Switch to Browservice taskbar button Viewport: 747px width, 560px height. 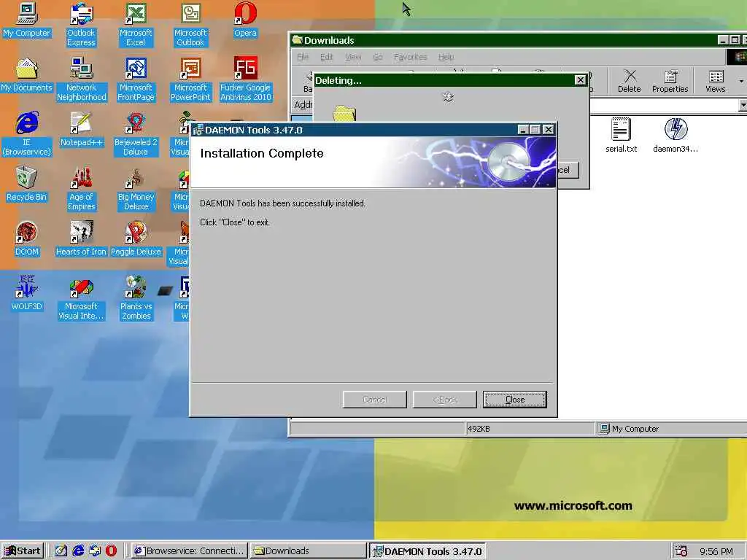coord(189,551)
